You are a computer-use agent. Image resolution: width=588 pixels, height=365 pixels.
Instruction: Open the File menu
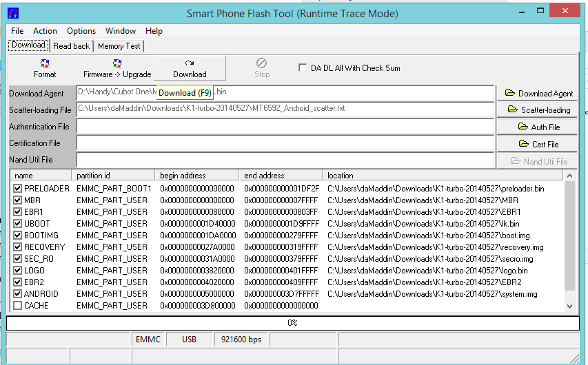17,31
